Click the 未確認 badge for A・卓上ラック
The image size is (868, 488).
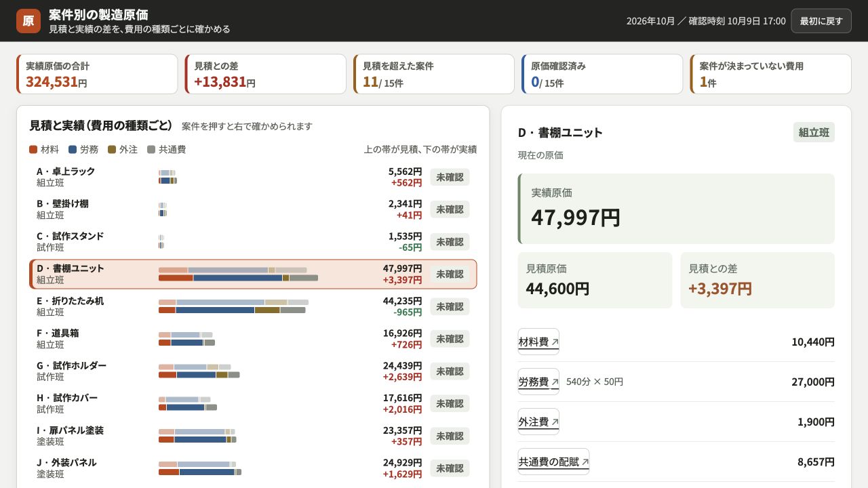450,177
